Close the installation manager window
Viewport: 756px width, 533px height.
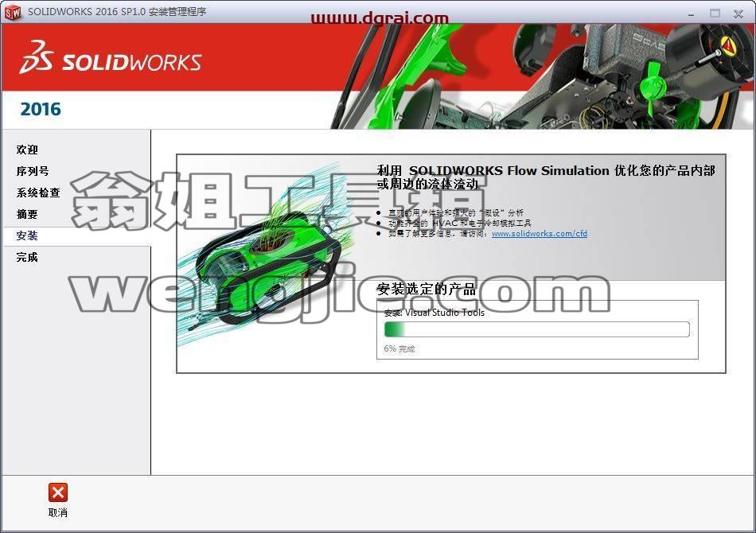(738, 14)
